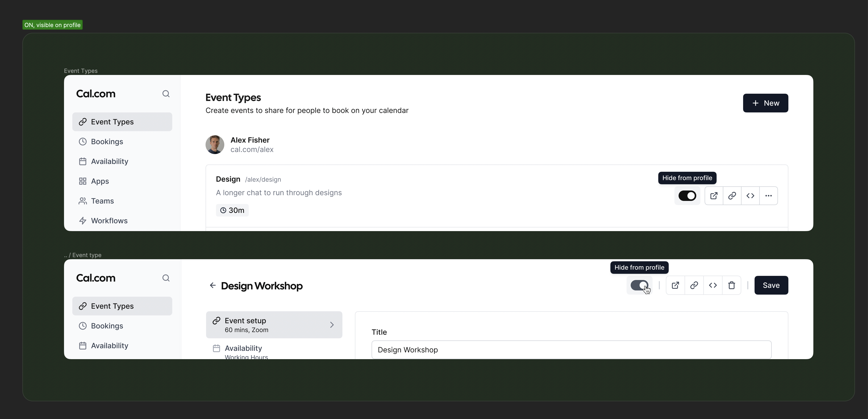The height and width of the screenshot is (419, 868).
Task: Toggle Design event visibility switch off
Action: [x=687, y=196]
